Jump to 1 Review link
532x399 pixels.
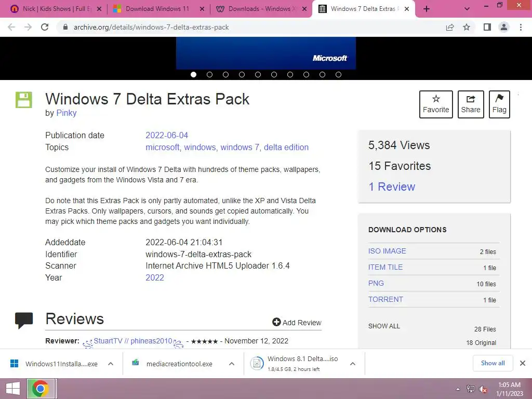pyautogui.click(x=392, y=187)
